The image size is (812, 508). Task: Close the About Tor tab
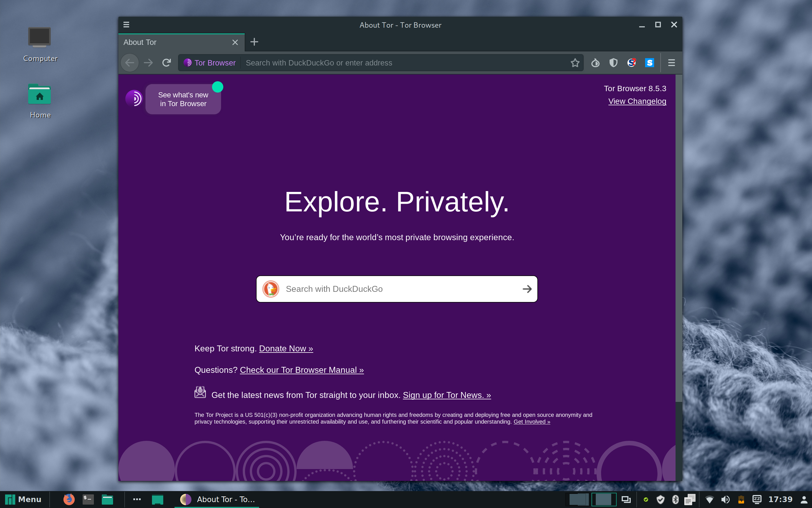pos(235,42)
